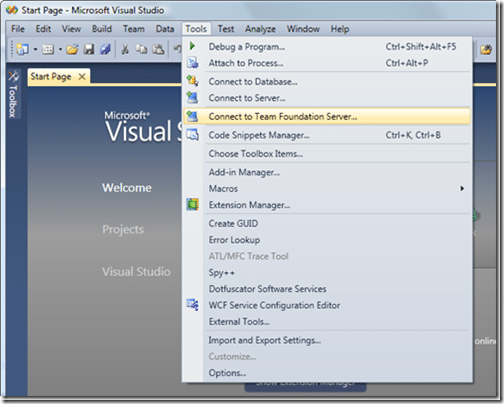Click the Paste toolbar icon
Image resolution: width=504 pixels, height=404 pixels.
pos(158,50)
